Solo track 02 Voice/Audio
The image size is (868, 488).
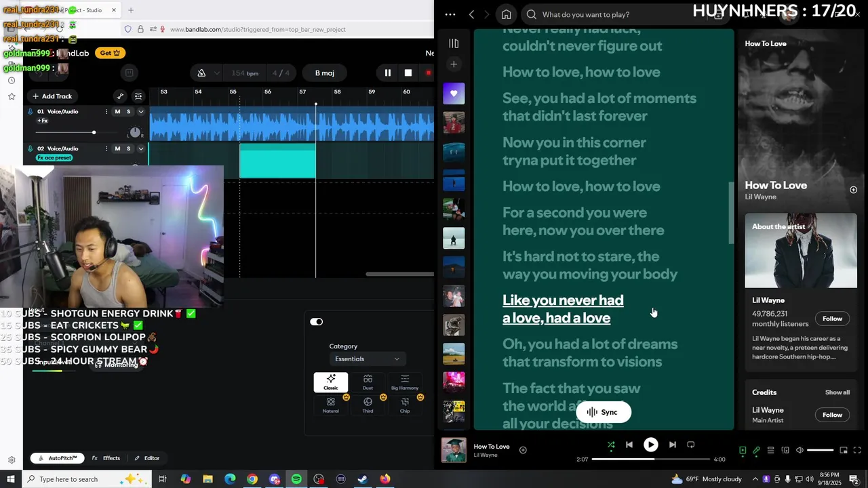[128, 148]
